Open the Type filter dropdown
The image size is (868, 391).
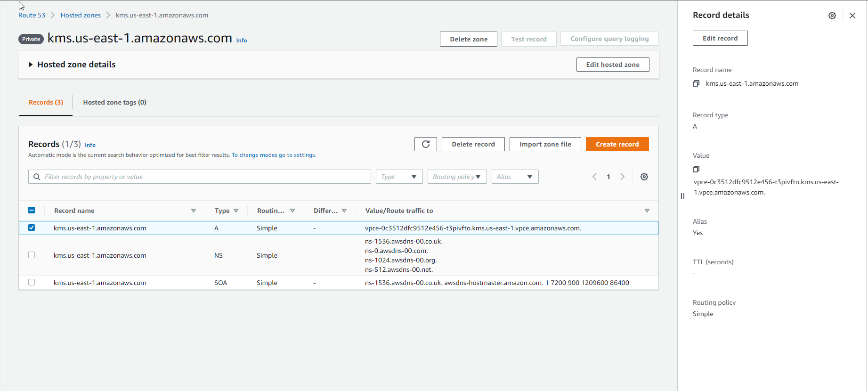(399, 177)
